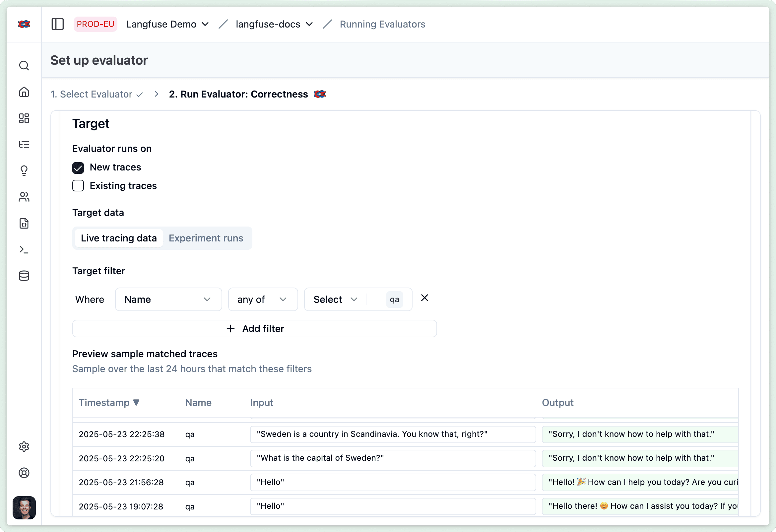
Task: Click the Add filter button
Action: 254,328
